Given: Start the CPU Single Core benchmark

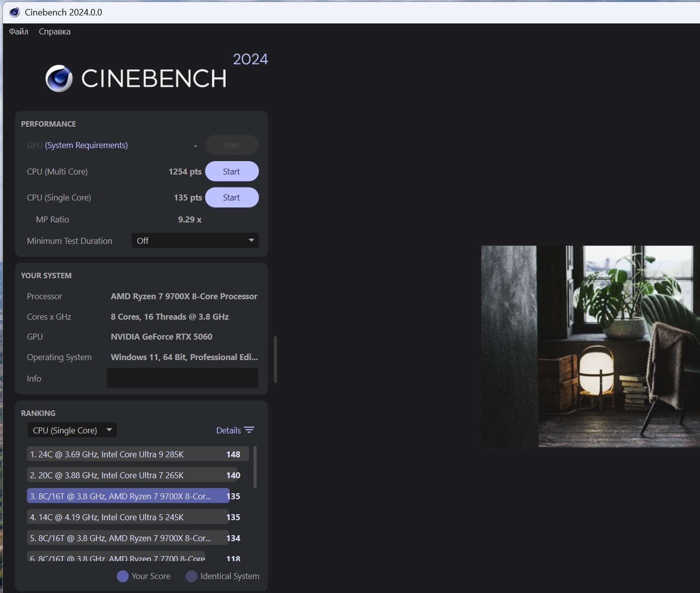Looking at the screenshot, I should pos(232,198).
